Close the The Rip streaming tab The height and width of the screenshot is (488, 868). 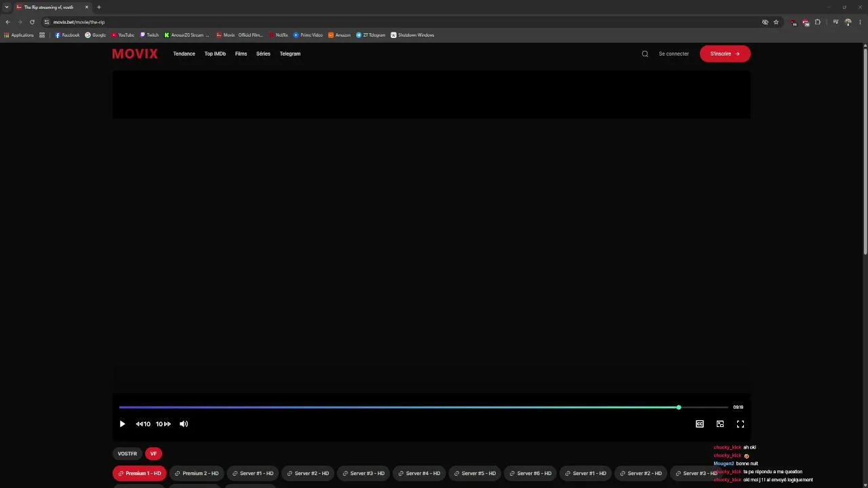click(87, 7)
